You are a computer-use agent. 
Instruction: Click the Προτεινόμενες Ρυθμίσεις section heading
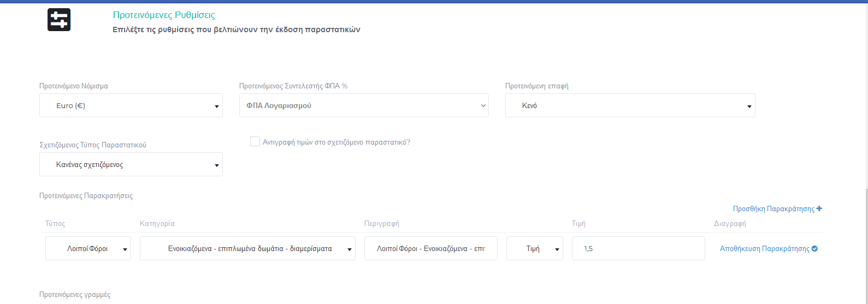164,15
